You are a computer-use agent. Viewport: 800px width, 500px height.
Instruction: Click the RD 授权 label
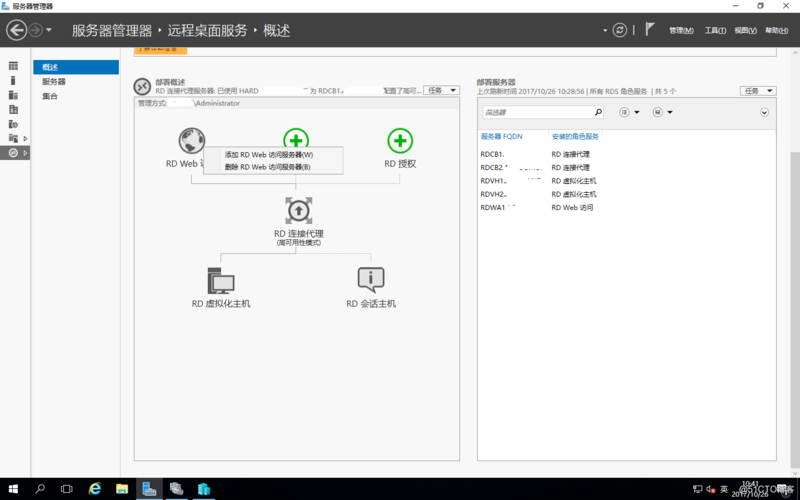pyautogui.click(x=400, y=164)
